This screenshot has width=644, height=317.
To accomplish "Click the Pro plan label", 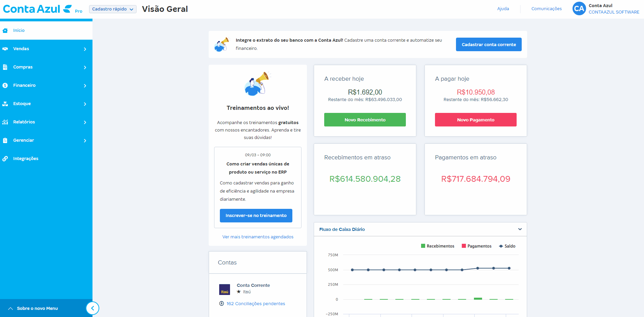I will (x=79, y=11).
